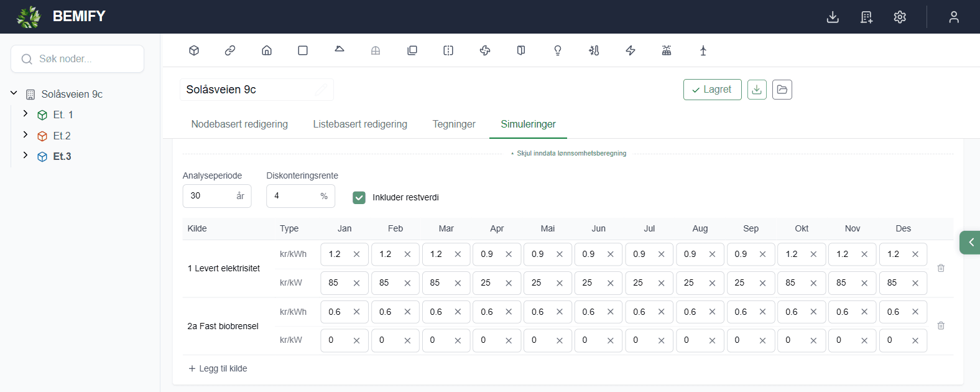Click the solar panel icon in toolbar
980x392 pixels.
pyautogui.click(x=667, y=50)
